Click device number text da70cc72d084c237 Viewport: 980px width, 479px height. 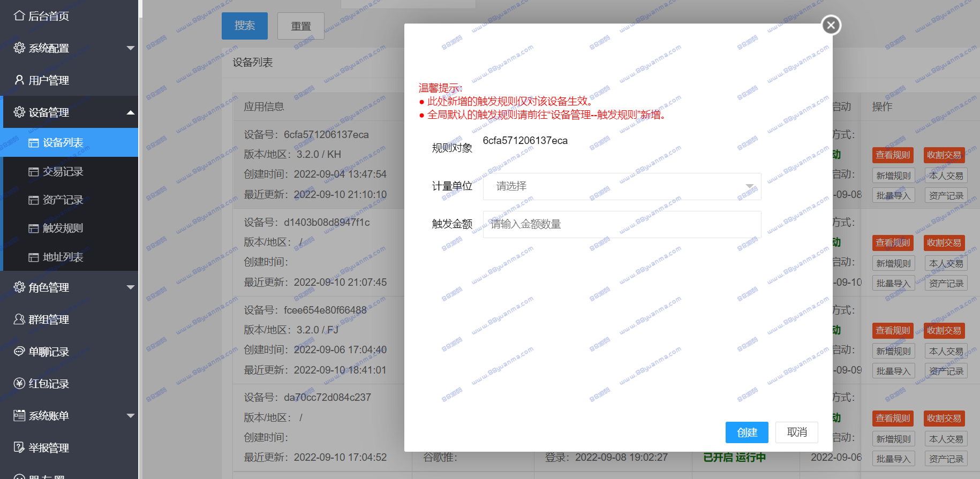click(x=327, y=398)
